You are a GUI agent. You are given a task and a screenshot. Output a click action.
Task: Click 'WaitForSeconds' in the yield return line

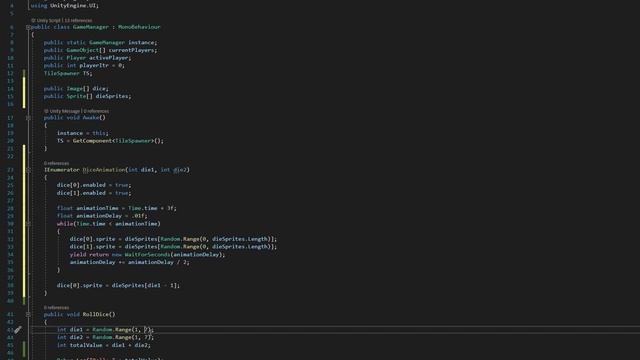147,255
